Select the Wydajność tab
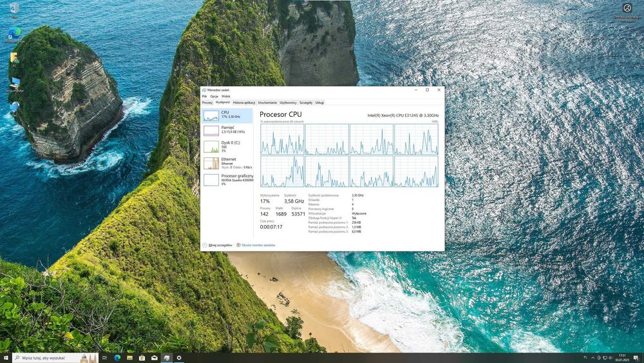The image size is (644, 363). pos(223,103)
